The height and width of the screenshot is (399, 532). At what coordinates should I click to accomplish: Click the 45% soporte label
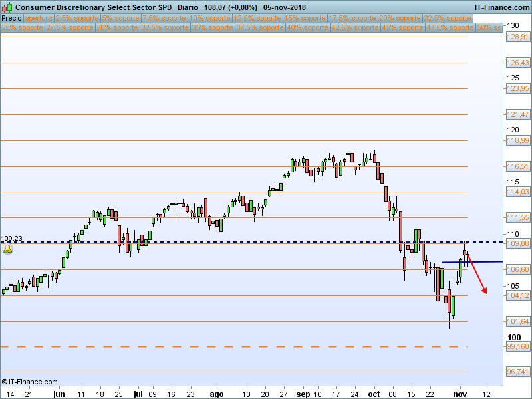[402, 27]
